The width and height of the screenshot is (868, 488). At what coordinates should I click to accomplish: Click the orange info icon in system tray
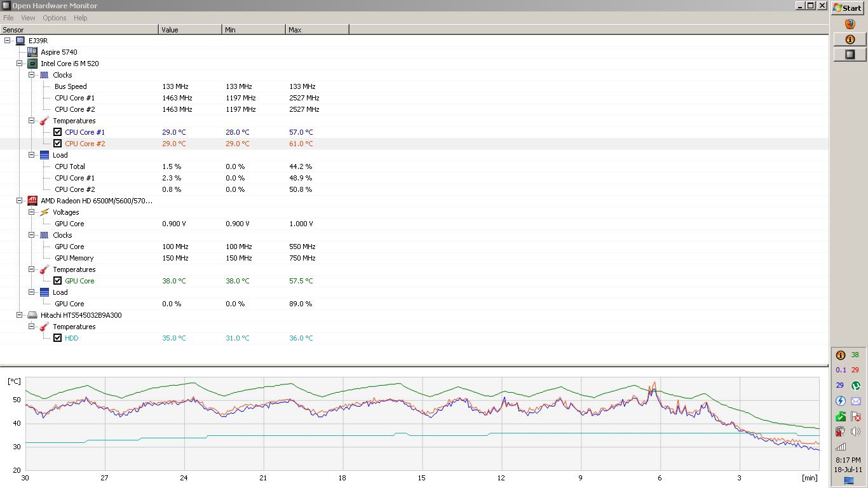(x=840, y=355)
